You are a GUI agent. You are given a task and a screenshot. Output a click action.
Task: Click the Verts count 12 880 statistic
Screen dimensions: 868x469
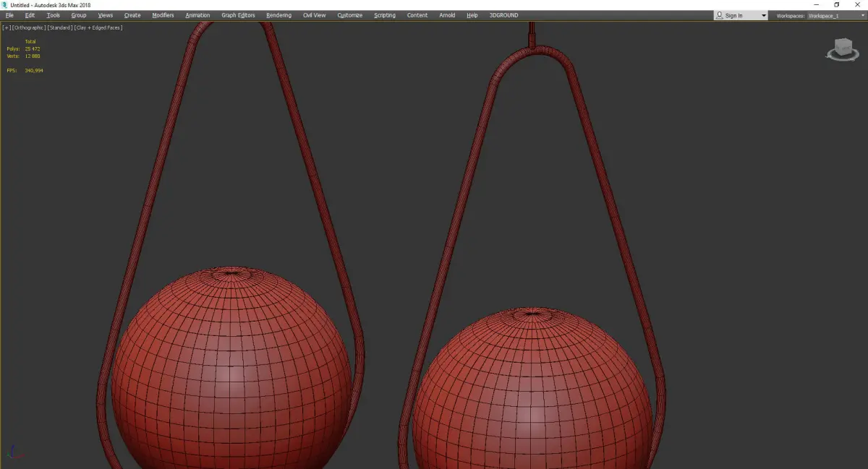[24, 56]
